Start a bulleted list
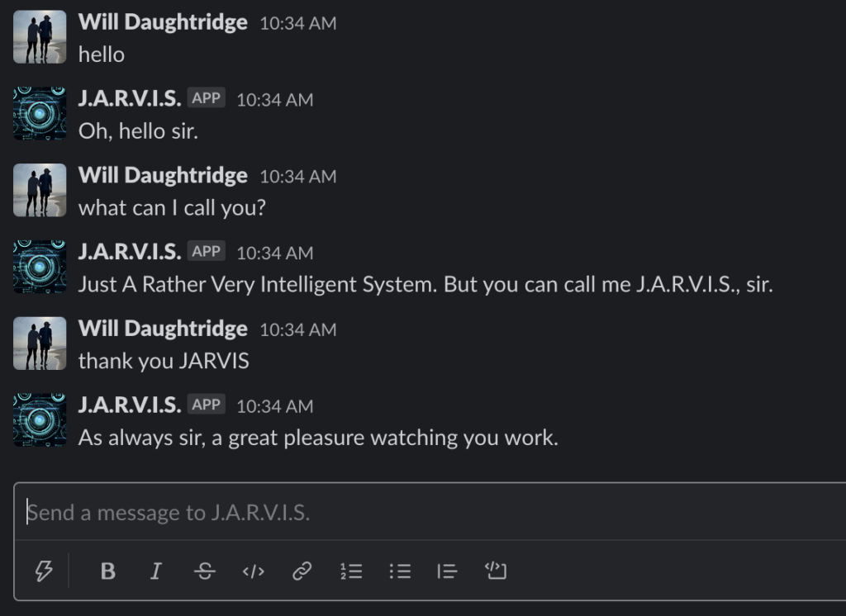846x616 pixels. pyautogui.click(x=400, y=571)
